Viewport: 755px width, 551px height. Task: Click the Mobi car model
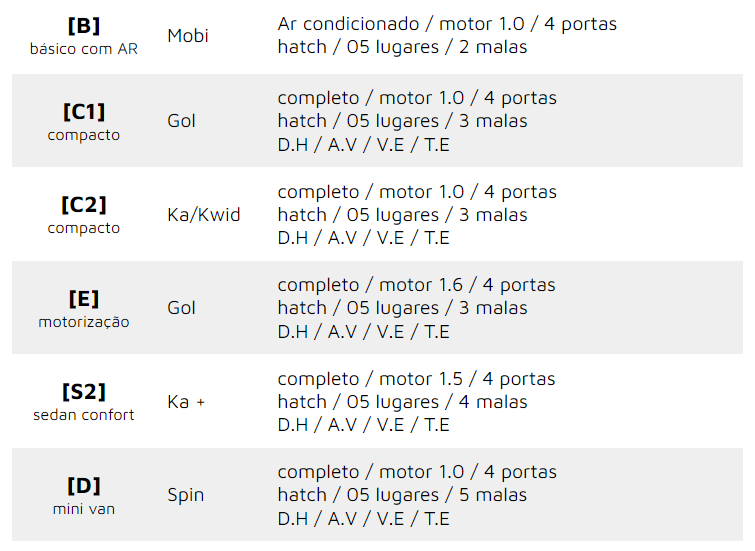point(188,36)
